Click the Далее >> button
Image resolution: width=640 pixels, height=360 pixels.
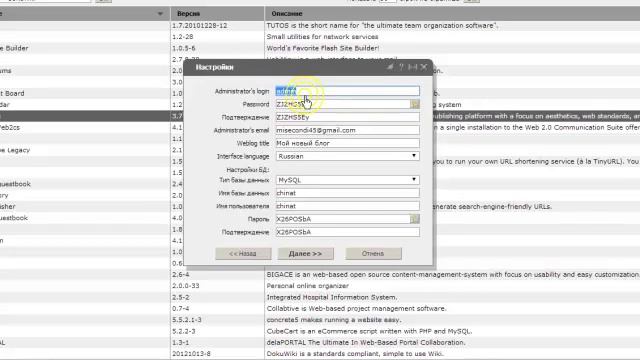point(306,253)
